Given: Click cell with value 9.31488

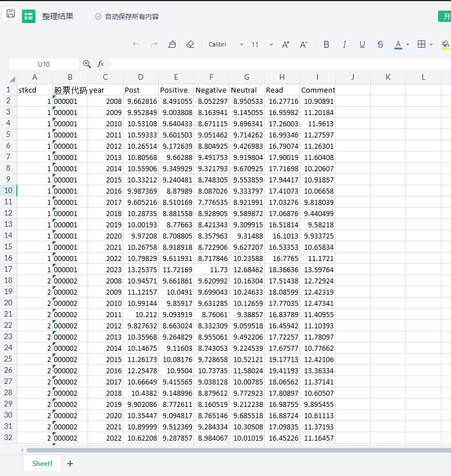Looking at the screenshot, I should click(x=247, y=236).
